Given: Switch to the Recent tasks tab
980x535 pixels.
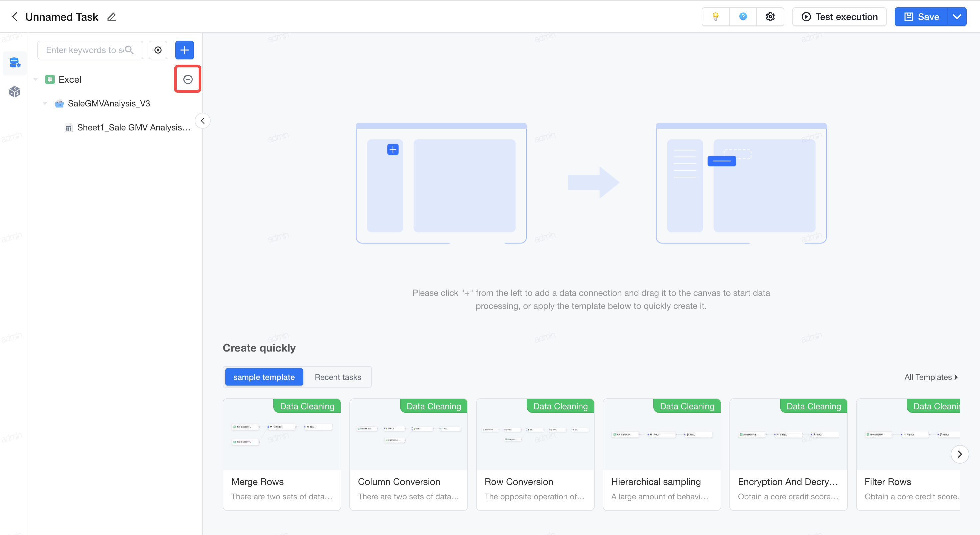Looking at the screenshot, I should tap(338, 377).
